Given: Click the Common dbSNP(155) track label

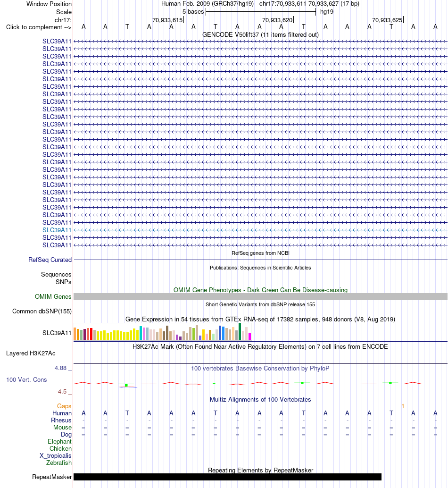Looking at the screenshot, I should point(42,311).
